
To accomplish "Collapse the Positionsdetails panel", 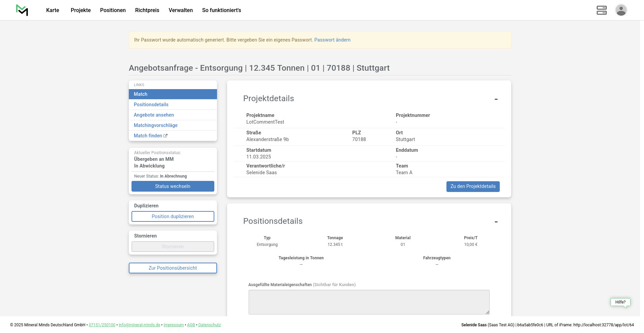I will 496,222.
